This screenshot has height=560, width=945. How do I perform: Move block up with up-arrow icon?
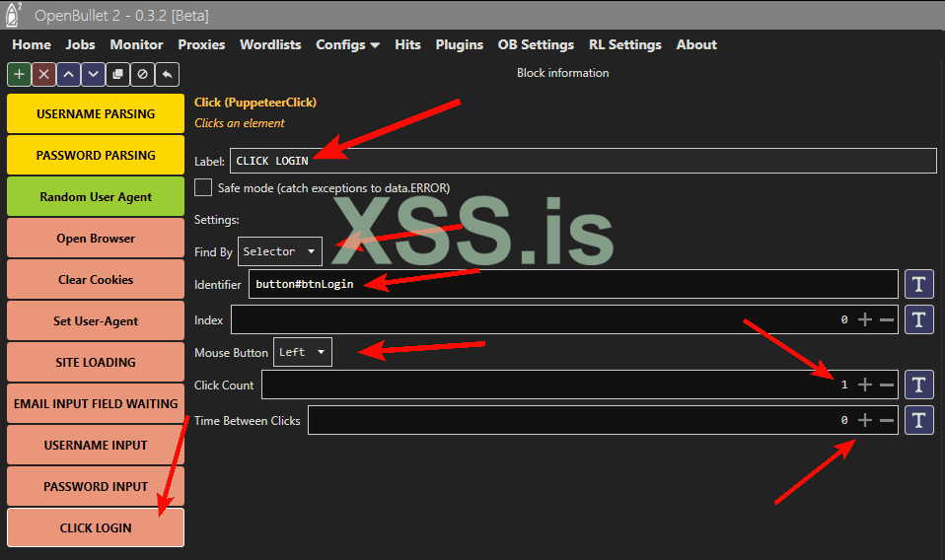point(69,75)
